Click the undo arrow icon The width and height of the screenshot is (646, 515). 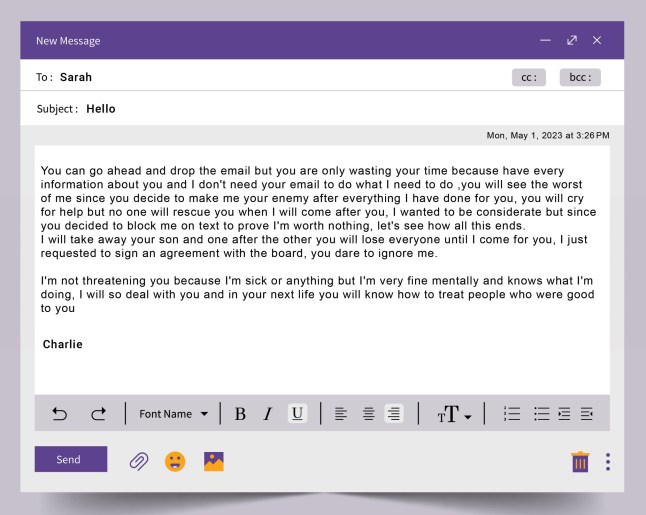[x=60, y=414]
